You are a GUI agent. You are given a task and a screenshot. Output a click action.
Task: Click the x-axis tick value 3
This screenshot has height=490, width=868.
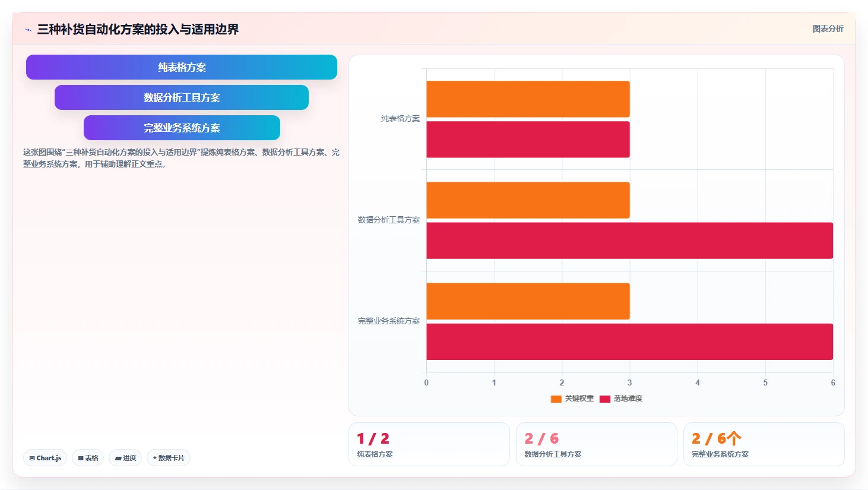(630, 382)
